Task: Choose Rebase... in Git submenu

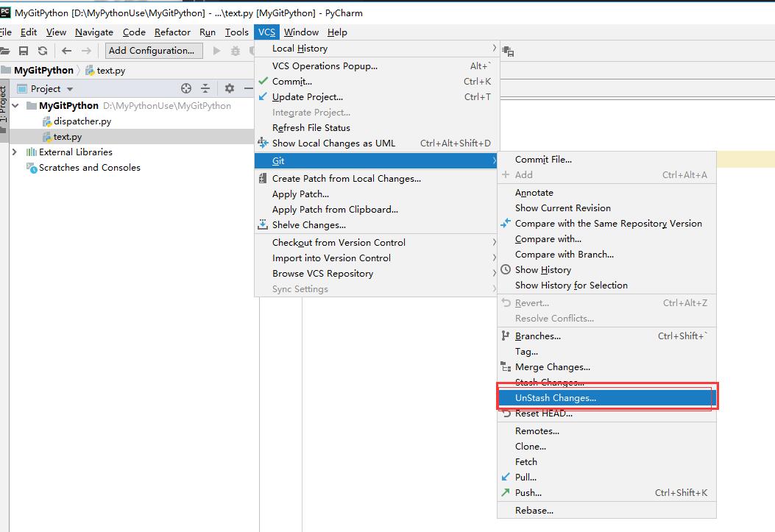Action: pos(606,510)
